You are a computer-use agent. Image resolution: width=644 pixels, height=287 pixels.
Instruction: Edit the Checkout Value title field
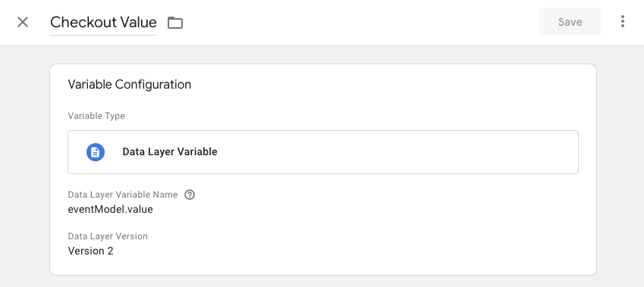[x=103, y=22]
